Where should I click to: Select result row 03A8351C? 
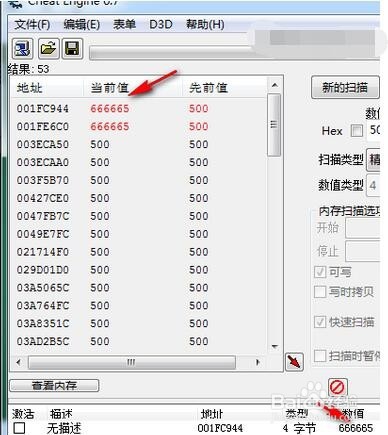pos(139,324)
